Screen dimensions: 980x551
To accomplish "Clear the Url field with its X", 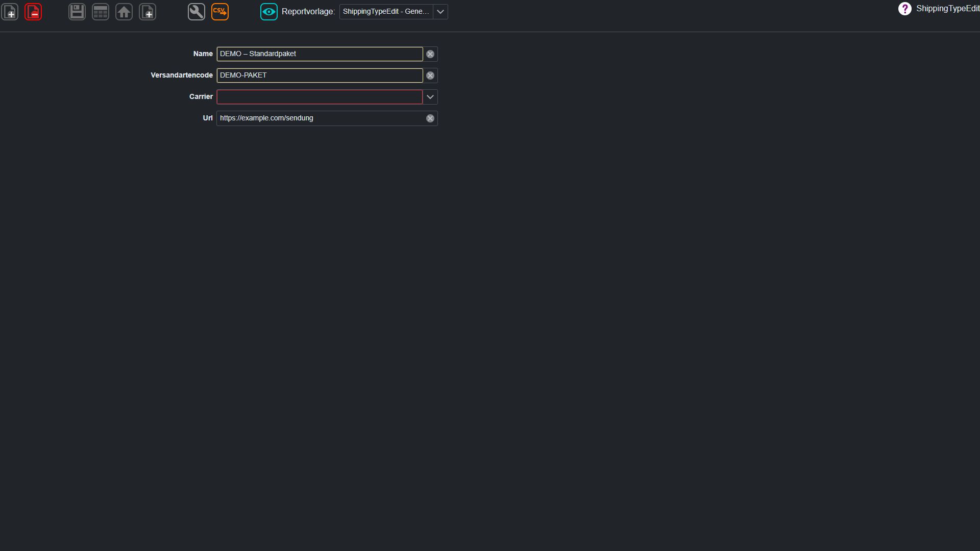I will click(x=430, y=118).
